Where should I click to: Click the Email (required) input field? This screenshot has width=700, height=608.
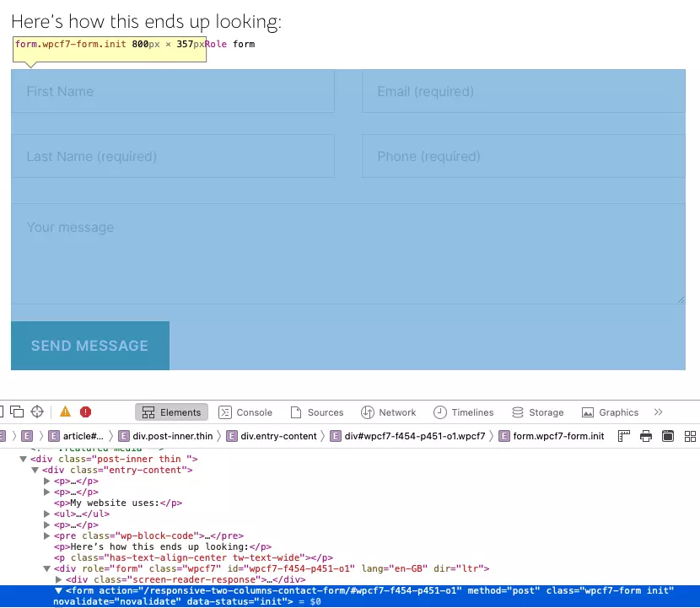pyautogui.click(x=523, y=91)
